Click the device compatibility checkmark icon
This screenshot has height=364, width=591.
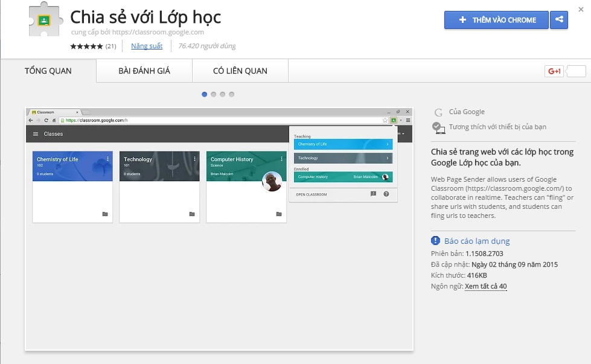[438, 128]
